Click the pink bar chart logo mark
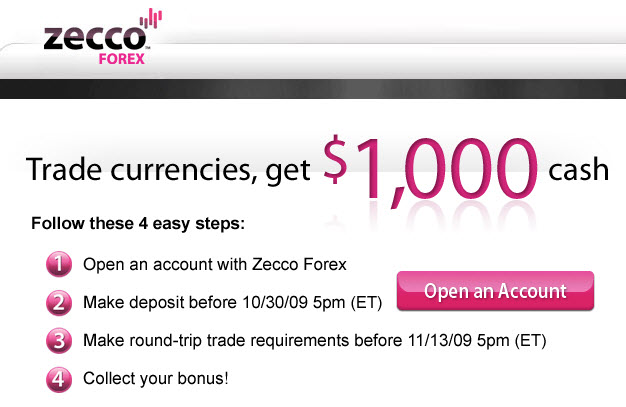This screenshot has width=626, height=407. 151,18
